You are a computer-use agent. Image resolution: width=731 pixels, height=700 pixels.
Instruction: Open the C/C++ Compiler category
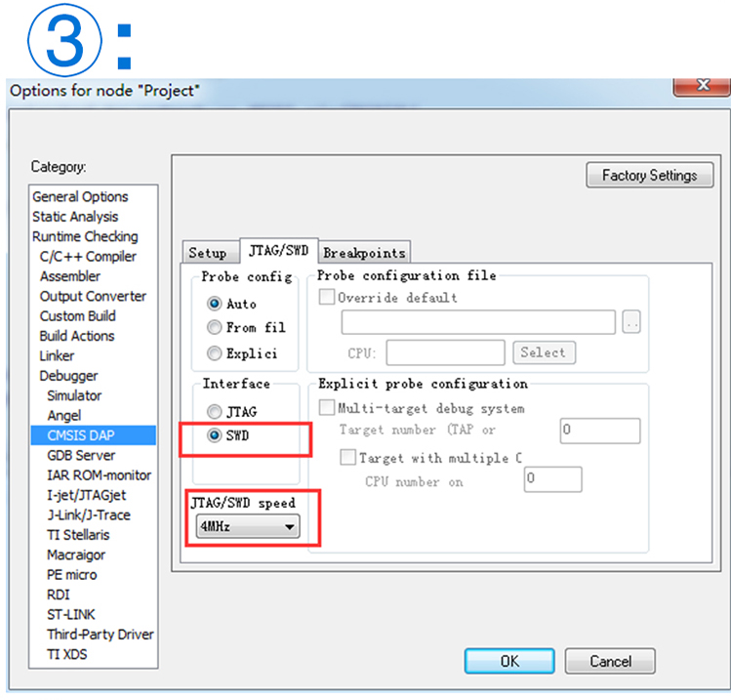[88, 256]
